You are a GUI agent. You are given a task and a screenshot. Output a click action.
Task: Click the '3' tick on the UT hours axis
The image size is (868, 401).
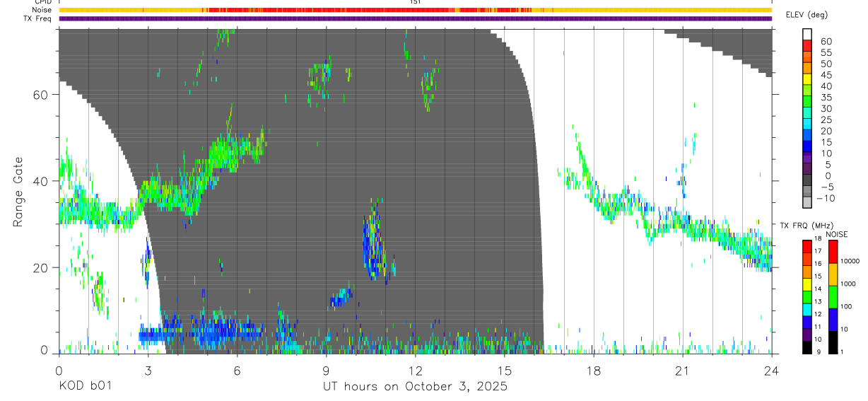tap(148, 371)
